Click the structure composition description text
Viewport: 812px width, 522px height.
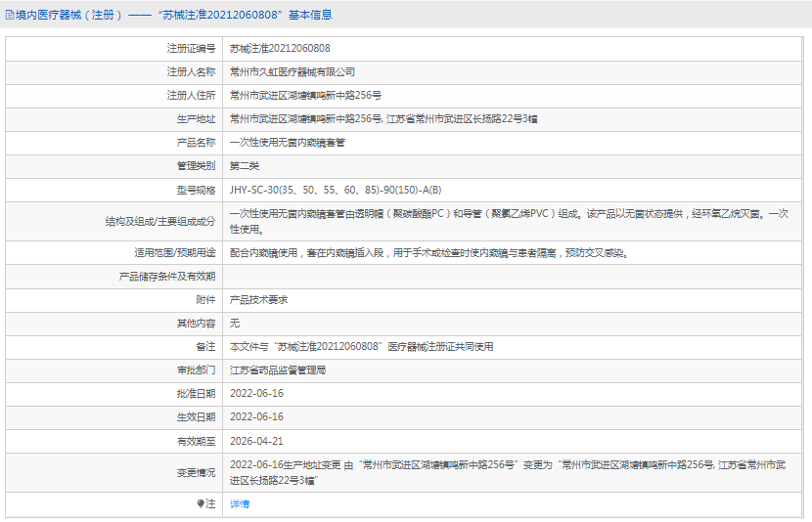(x=509, y=222)
